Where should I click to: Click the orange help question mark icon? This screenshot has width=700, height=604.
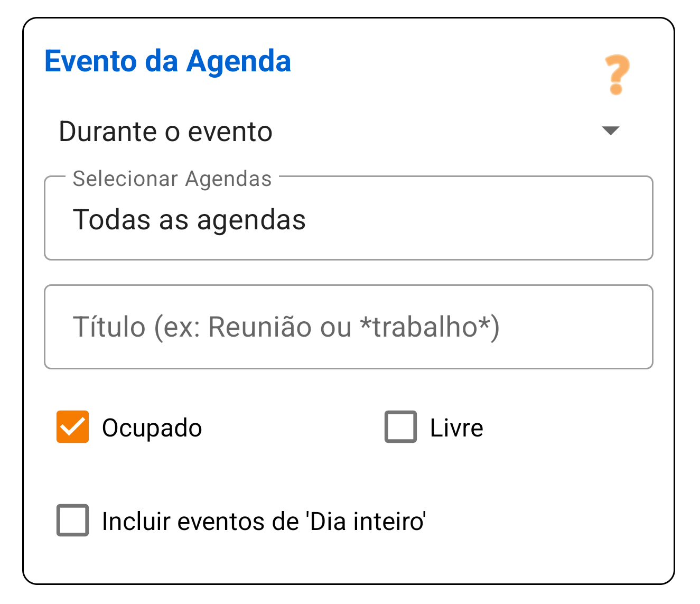tap(616, 74)
